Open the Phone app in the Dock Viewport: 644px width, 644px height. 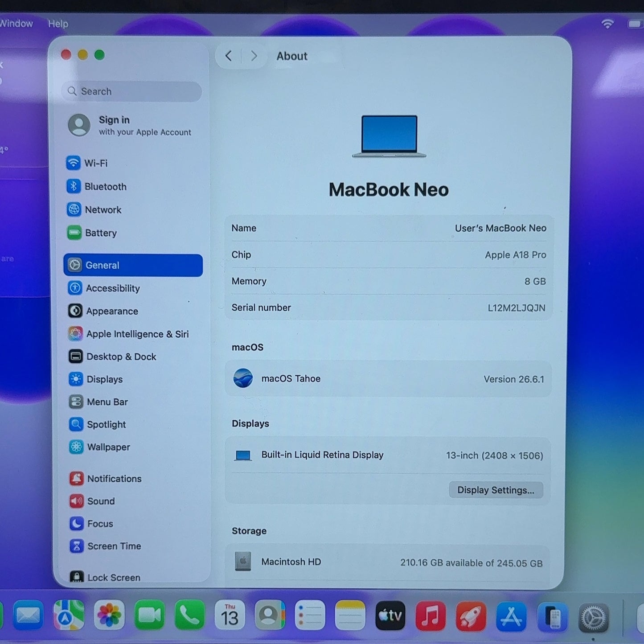[189, 615]
